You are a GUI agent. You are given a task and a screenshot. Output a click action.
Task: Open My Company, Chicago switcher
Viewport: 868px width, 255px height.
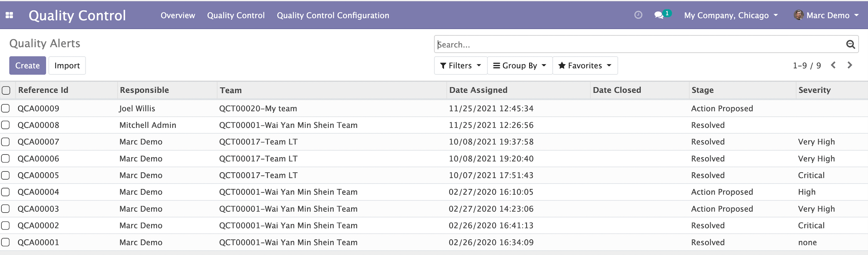730,16
